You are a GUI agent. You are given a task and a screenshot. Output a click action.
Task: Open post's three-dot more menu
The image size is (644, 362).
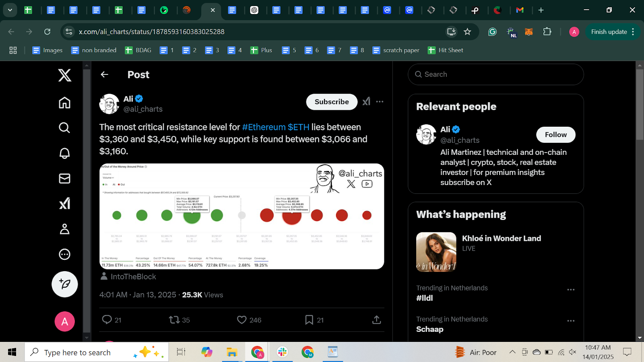tap(380, 102)
